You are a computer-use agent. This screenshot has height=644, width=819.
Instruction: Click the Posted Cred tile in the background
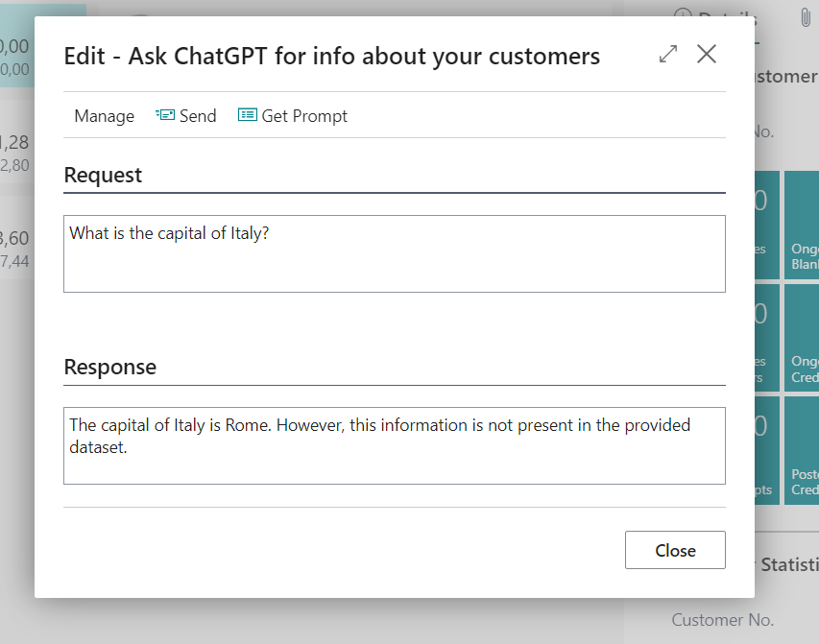803,451
